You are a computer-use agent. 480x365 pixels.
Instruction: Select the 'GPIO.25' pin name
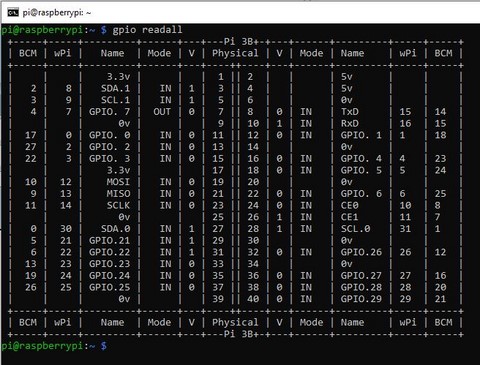pos(109,287)
